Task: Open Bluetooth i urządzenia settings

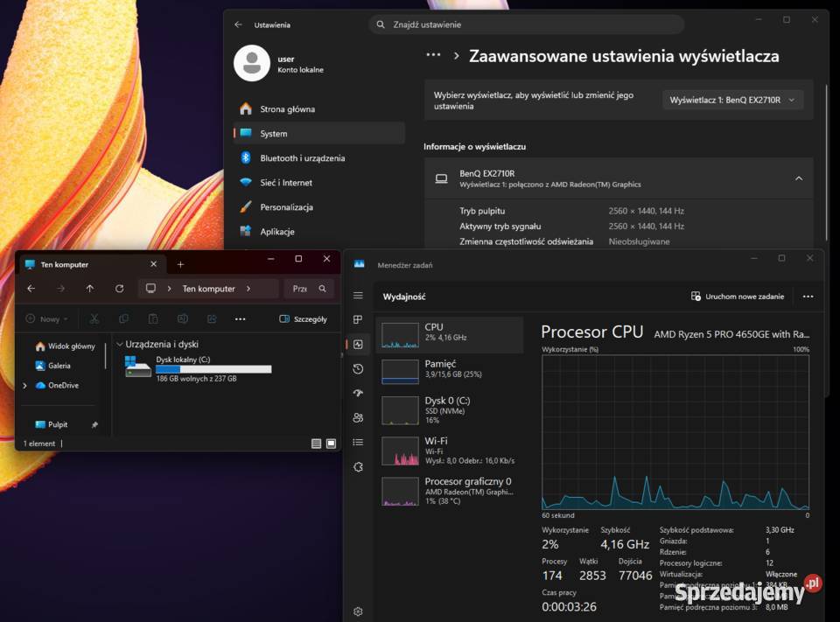Action: click(302, 157)
